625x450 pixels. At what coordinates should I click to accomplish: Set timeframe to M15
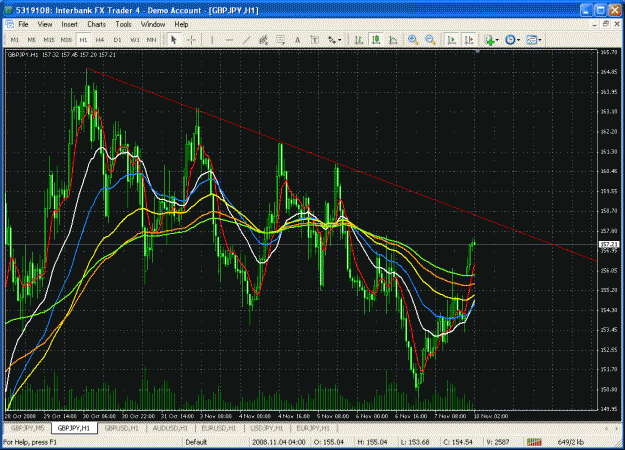[x=49, y=40]
